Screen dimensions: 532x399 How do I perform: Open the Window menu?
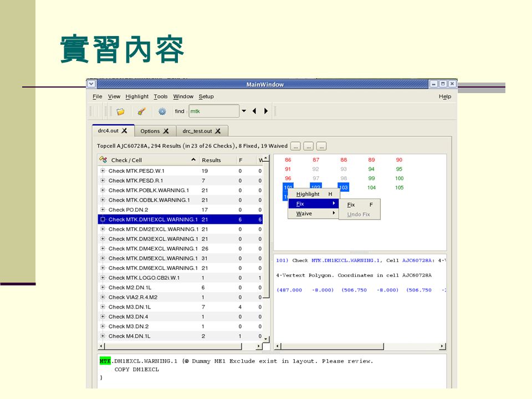click(x=183, y=96)
